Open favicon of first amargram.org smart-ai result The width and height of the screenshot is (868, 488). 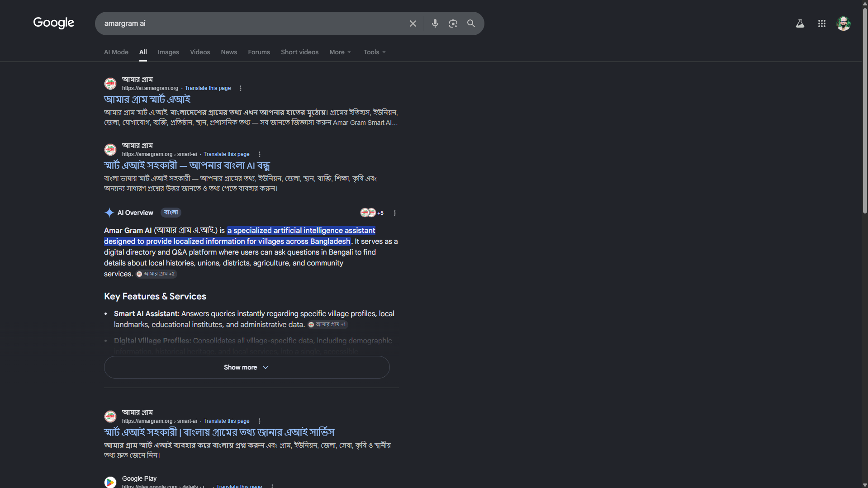click(110, 150)
